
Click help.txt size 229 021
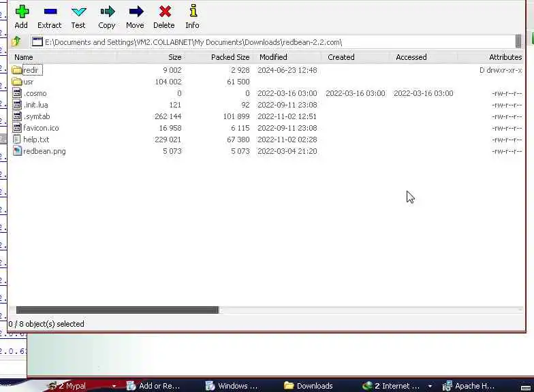coord(168,140)
